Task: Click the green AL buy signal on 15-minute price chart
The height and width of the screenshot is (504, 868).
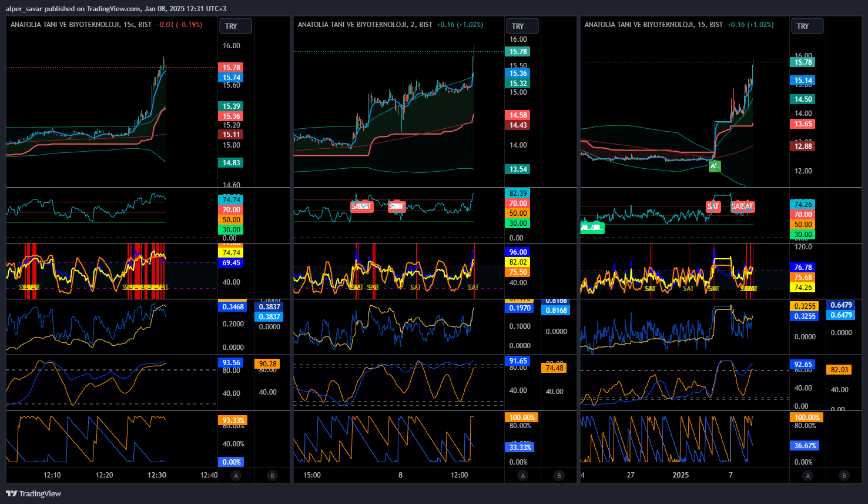Action: pyautogui.click(x=715, y=166)
